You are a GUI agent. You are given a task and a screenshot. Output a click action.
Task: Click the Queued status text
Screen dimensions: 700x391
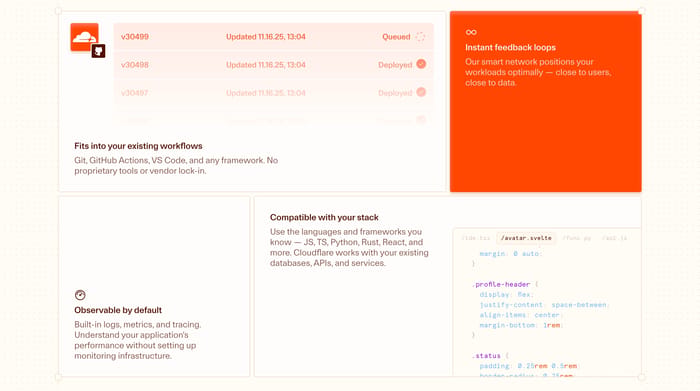point(396,37)
